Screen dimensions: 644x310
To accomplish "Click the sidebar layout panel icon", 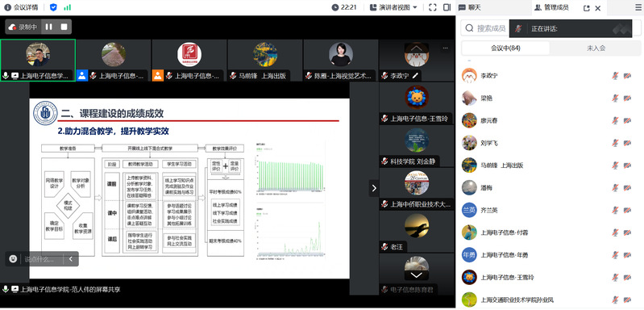I will pos(447,7).
